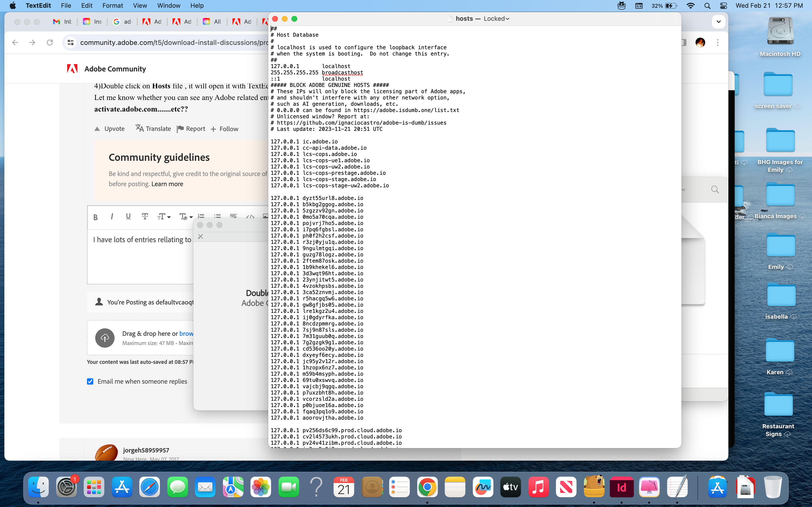
Task: Apply italic formatting in the reply editor
Action: coord(112,217)
